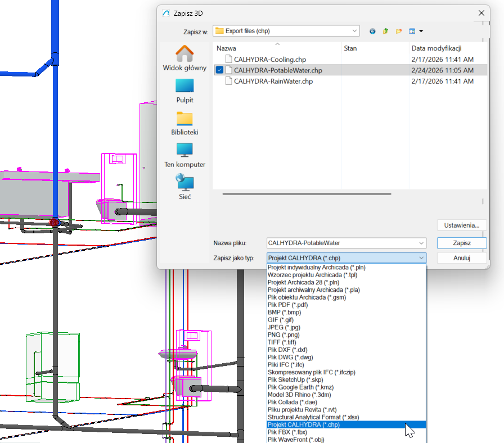Create a new folder icon
Viewport: 504px width, 443px height.
[x=399, y=31]
